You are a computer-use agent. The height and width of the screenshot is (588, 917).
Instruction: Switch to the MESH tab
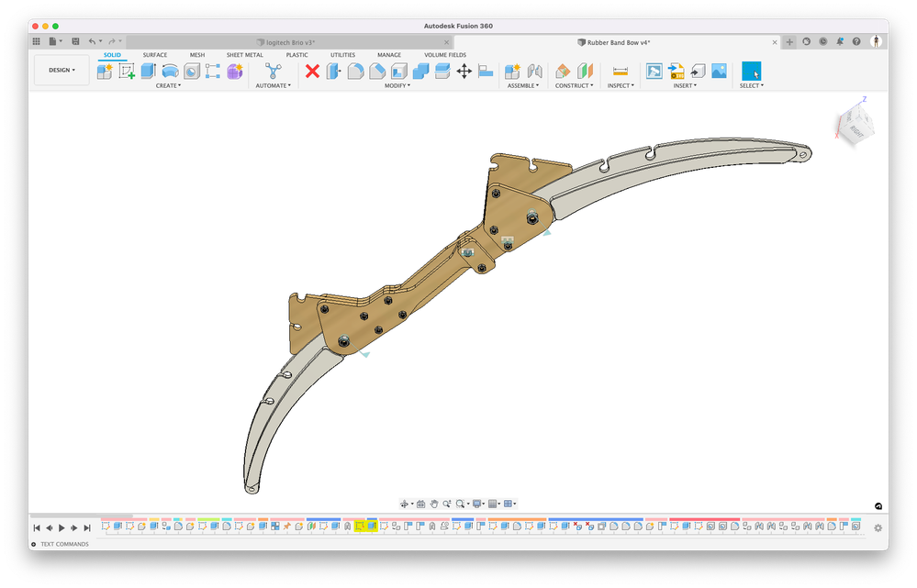[197, 55]
